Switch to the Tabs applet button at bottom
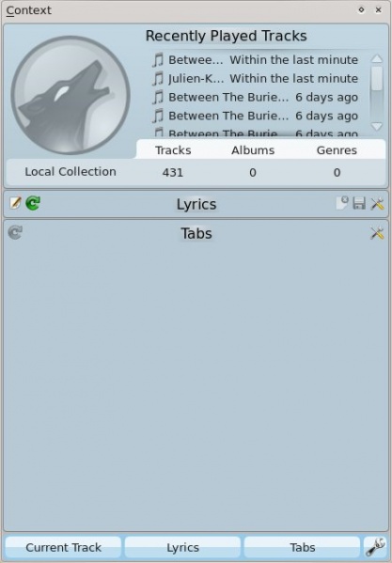Screen dimensions: 392x563 point(303,547)
